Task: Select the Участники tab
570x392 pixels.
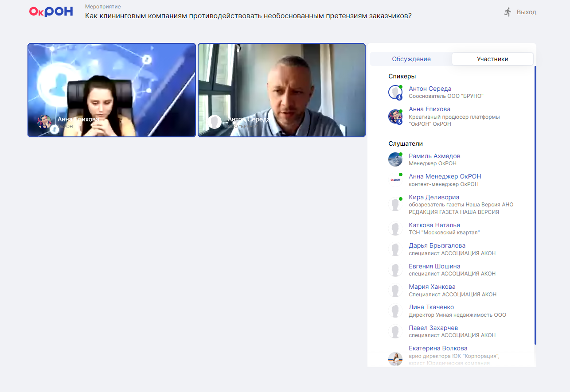Action: pos(492,59)
